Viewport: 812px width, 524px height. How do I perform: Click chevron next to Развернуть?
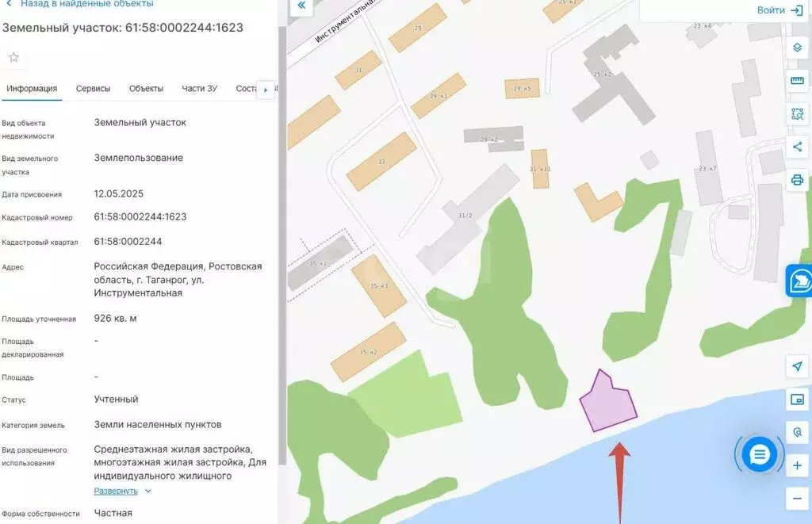[x=148, y=491]
